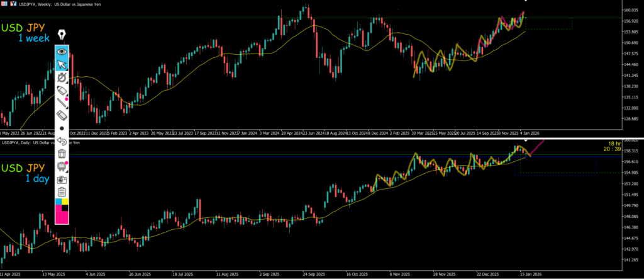This screenshot has height=279, width=644.
Task: Click the USDJPY Daily chart title
Action: point(38,143)
